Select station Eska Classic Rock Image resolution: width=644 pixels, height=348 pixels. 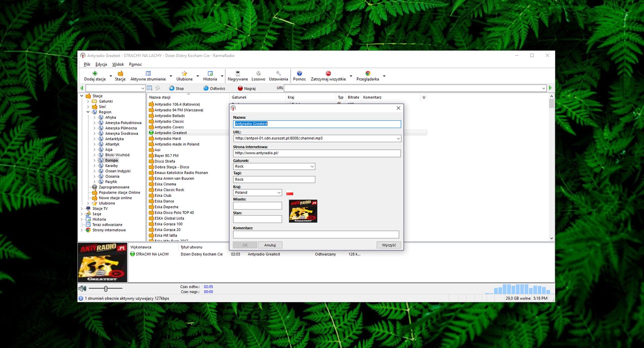pos(169,190)
